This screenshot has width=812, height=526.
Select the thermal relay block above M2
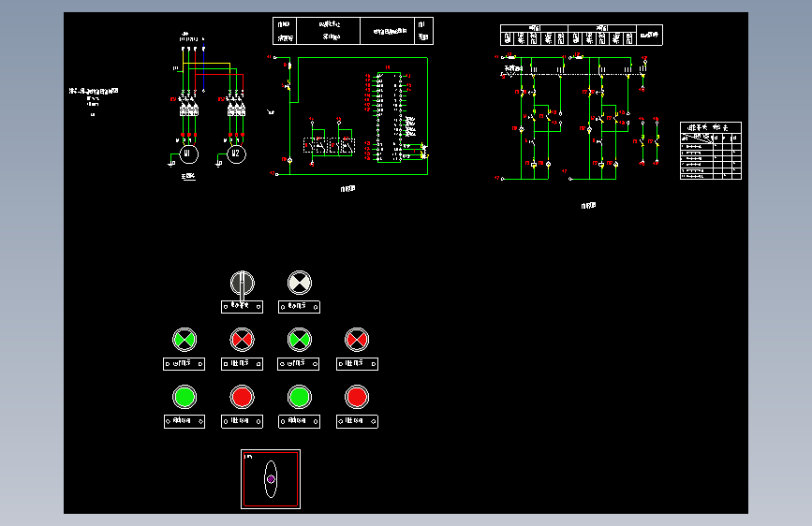(x=237, y=110)
